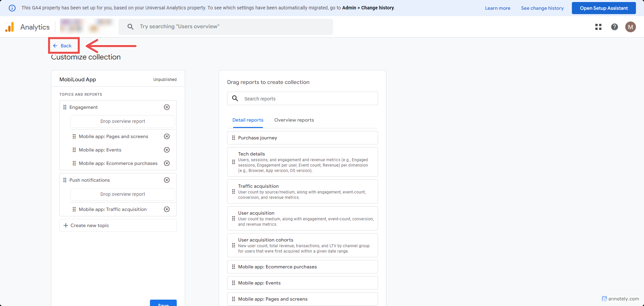Grab drag handle of Push notifications topic
The height and width of the screenshot is (306, 644).
click(65, 180)
